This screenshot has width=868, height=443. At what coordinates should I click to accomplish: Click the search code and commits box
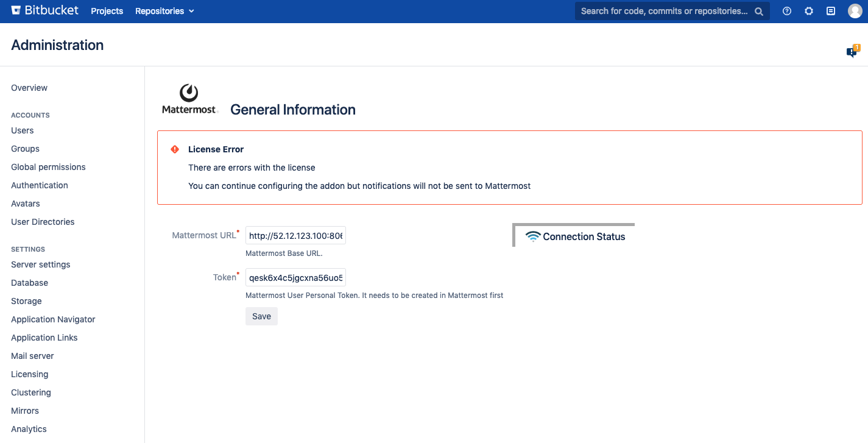coord(664,11)
